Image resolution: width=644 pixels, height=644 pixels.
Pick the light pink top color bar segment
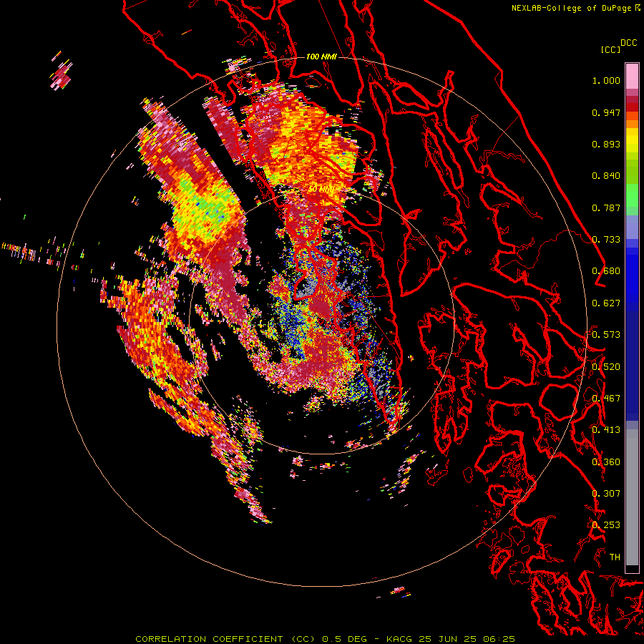tap(632, 76)
